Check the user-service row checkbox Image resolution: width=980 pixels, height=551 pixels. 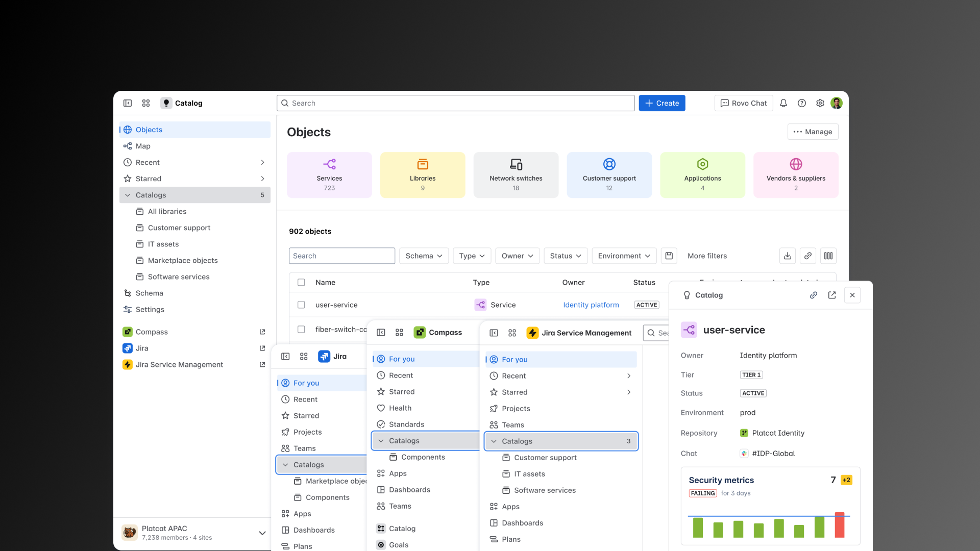(x=301, y=305)
